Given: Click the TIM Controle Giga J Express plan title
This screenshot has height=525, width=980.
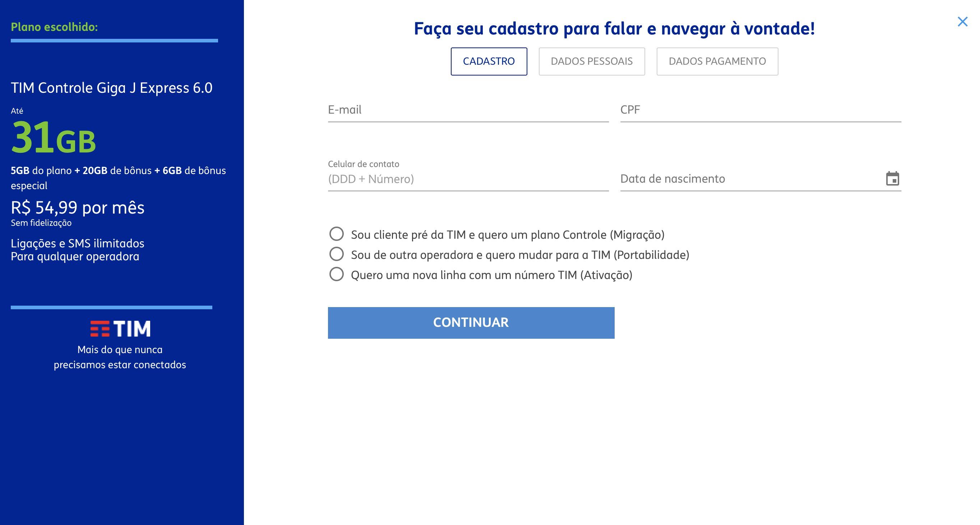Looking at the screenshot, I should [111, 88].
